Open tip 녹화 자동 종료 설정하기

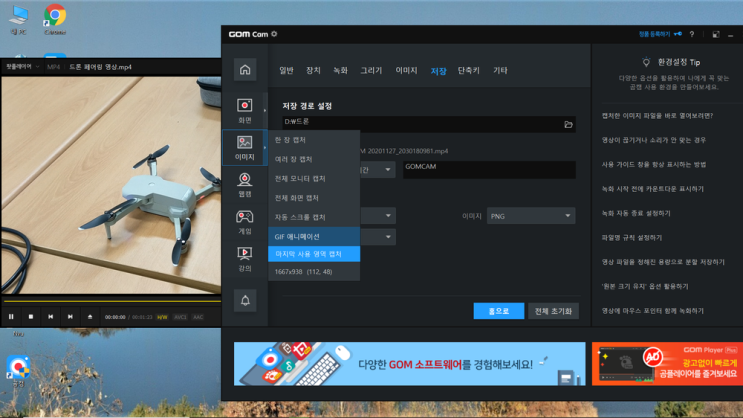point(636,213)
